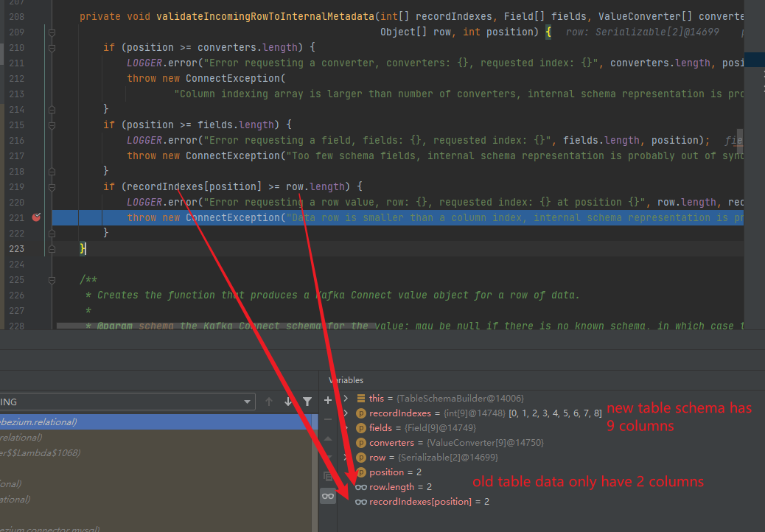Select next frame with down arrow
The image size is (765, 532).
288,402
